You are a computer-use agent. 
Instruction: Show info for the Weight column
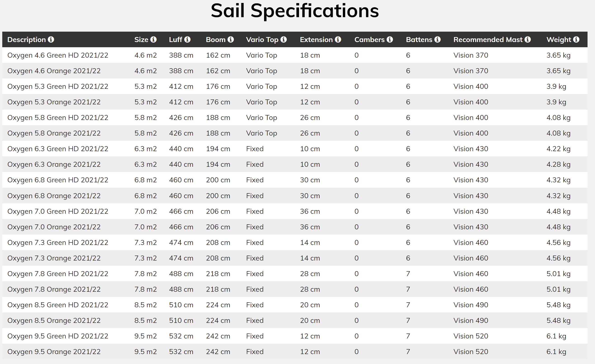(x=576, y=39)
